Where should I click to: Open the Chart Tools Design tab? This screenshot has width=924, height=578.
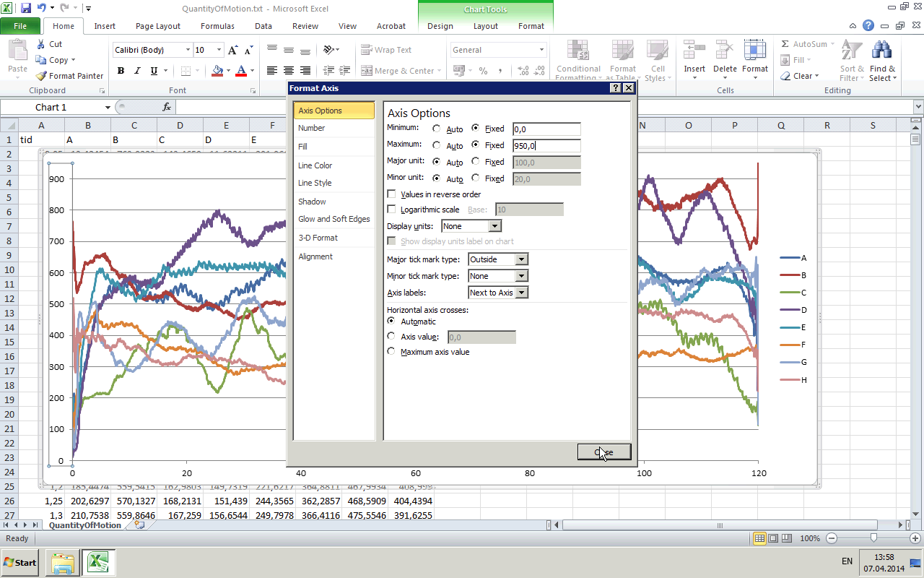440,26
